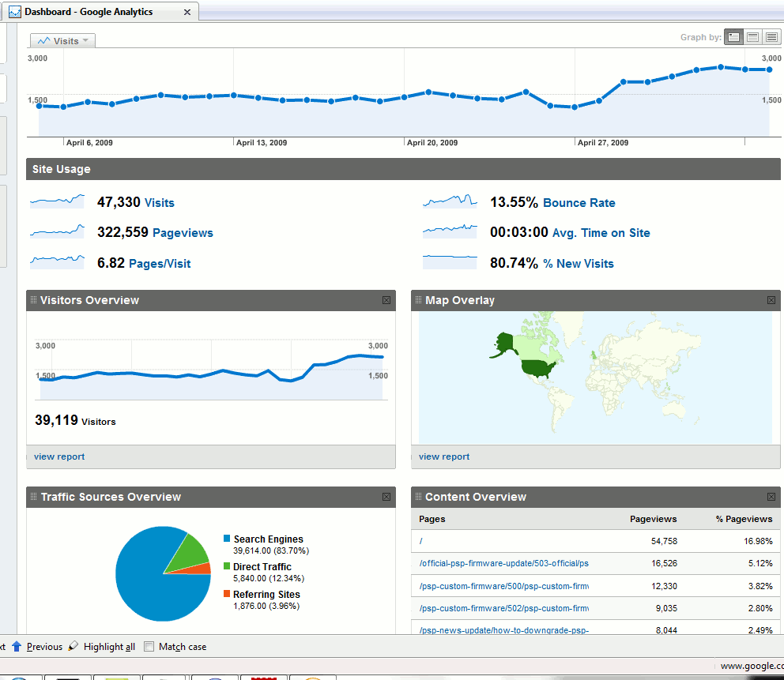Click the orange Referring Sites legend swatch
The image size is (784, 680).
pyautogui.click(x=227, y=594)
